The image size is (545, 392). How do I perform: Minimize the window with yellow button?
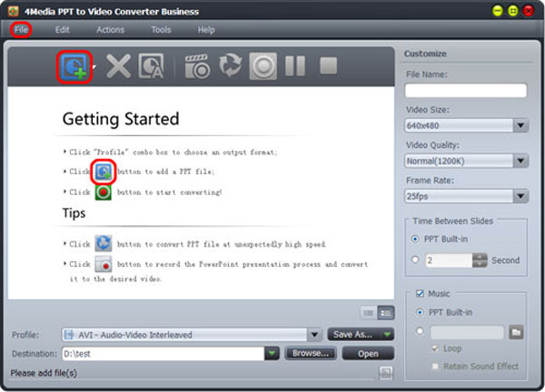pyautogui.click(x=498, y=11)
